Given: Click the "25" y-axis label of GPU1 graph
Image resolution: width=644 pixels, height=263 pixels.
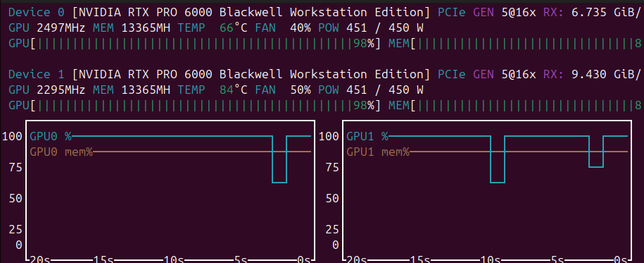Looking at the screenshot, I should [x=332, y=229].
